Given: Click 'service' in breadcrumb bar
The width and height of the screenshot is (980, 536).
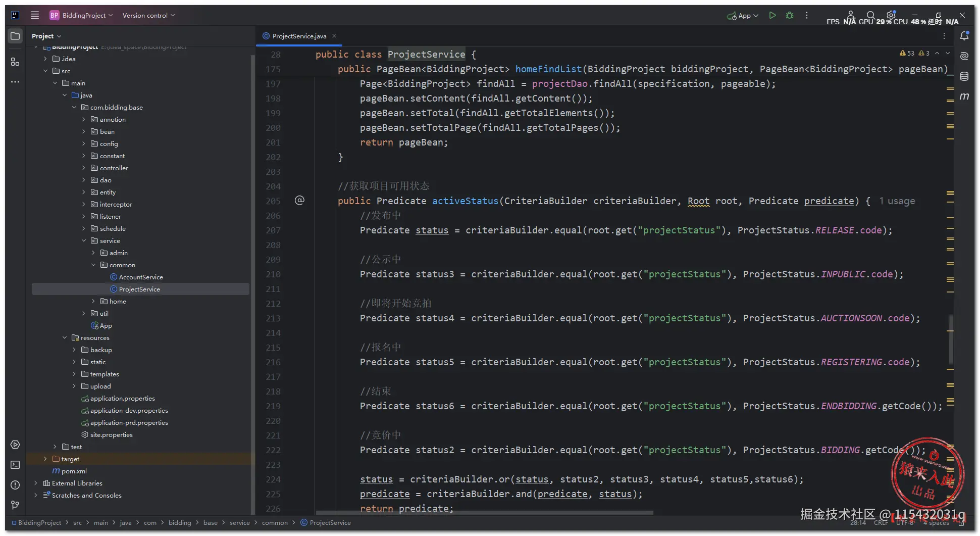Looking at the screenshot, I should coord(240,522).
